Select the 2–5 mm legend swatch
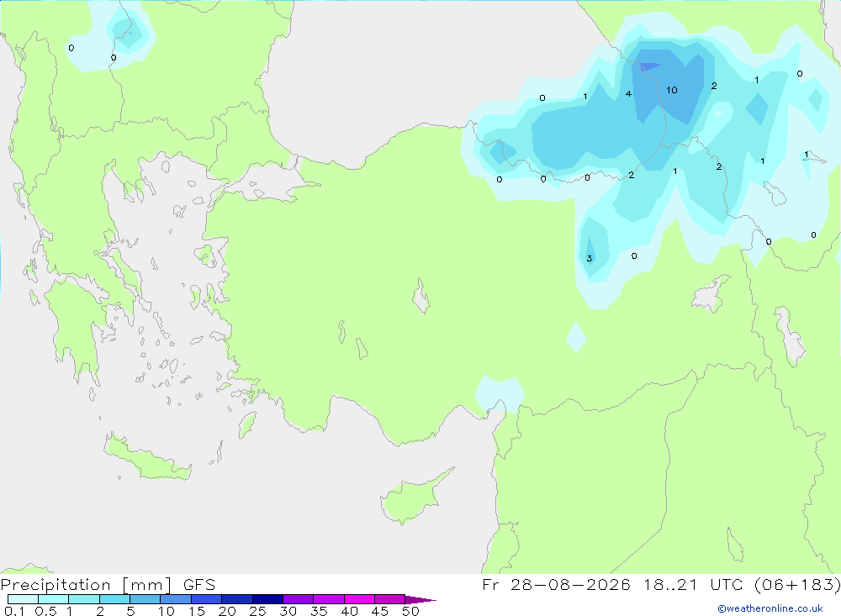 (x=114, y=599)
